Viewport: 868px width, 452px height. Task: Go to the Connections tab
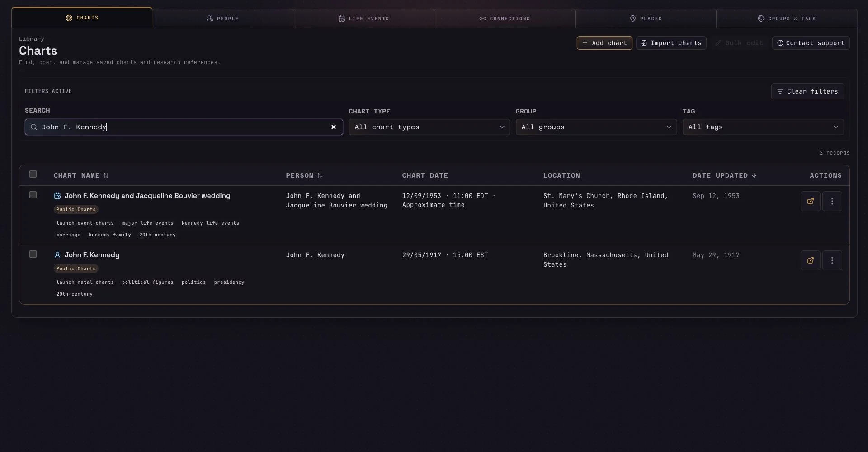tap(505, 19)
